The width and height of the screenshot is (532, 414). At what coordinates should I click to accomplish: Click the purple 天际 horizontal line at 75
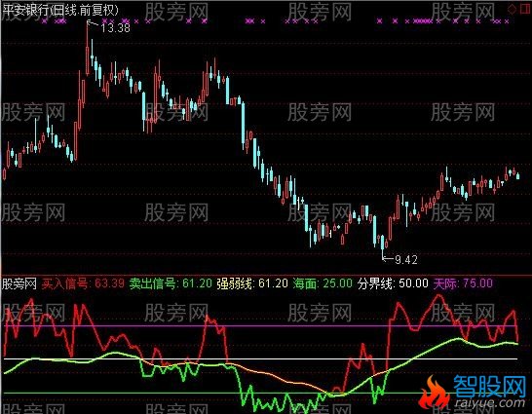[260, 326]
